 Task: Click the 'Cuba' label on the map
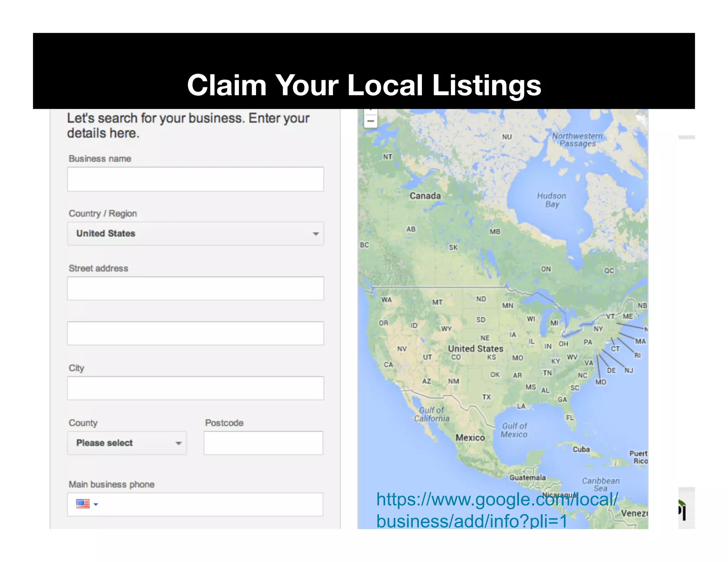(581, 449)
